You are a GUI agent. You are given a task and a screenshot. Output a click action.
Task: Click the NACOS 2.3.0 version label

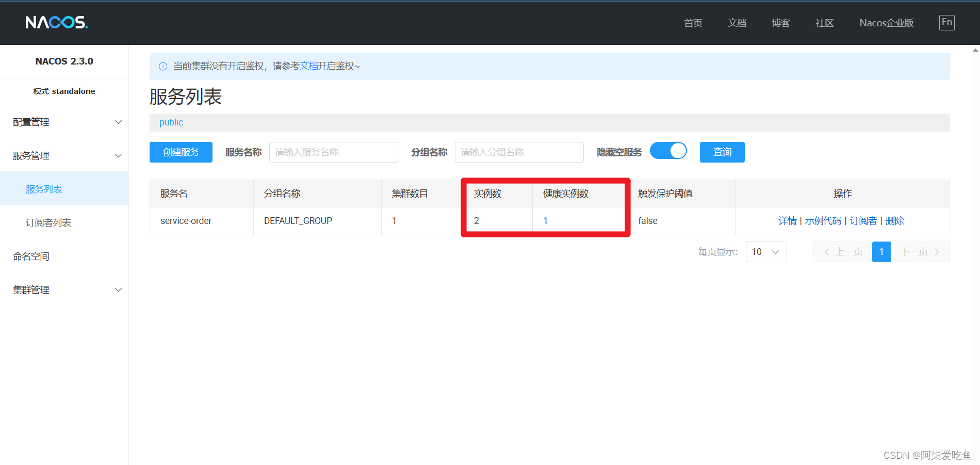pyautogui.click(x=64, y=61)
